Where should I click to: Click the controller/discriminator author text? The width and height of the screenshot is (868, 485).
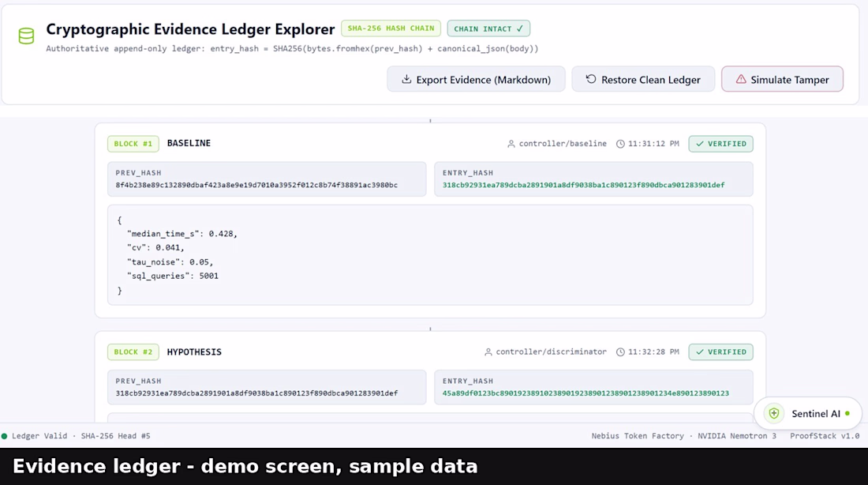pyautogui.click(x=551, y=352)
